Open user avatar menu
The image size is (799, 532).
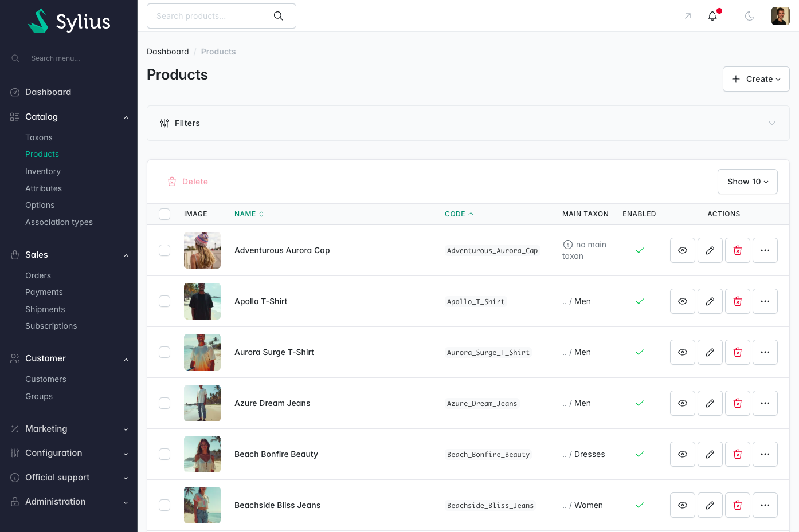pyautogui.click(x=781, y=16)
